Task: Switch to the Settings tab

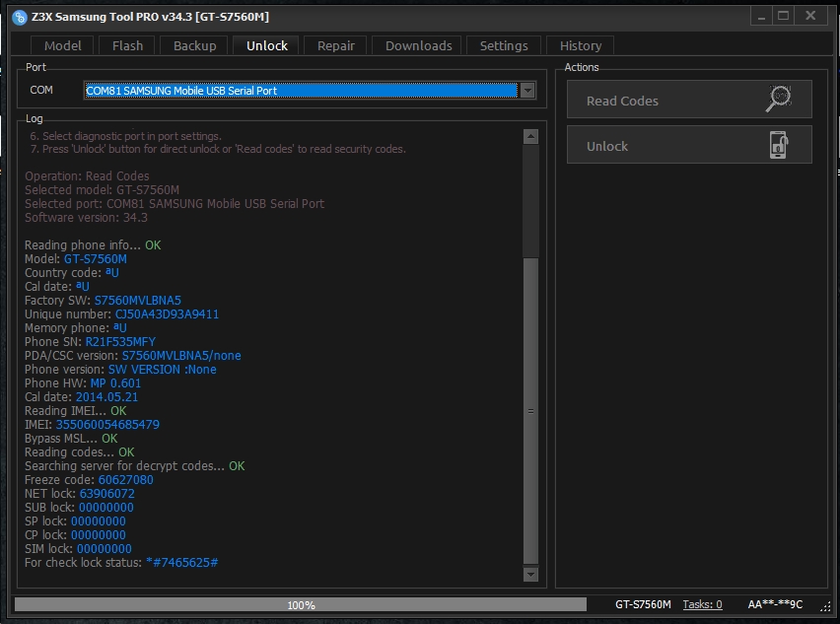Action: (504, 45)
